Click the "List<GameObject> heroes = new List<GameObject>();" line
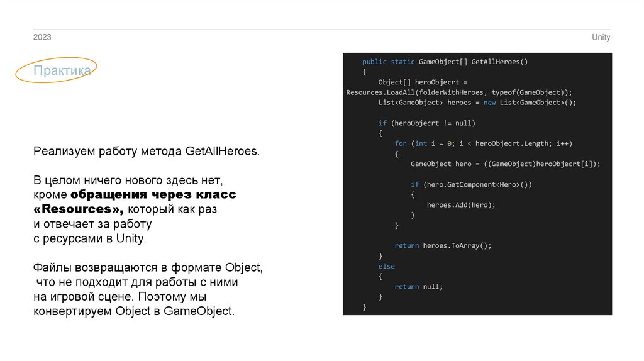The image size is (644, 361). coord(477,103)
